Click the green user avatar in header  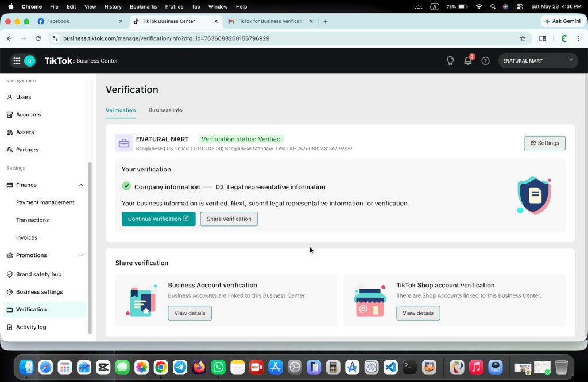[x=30, y=61]
